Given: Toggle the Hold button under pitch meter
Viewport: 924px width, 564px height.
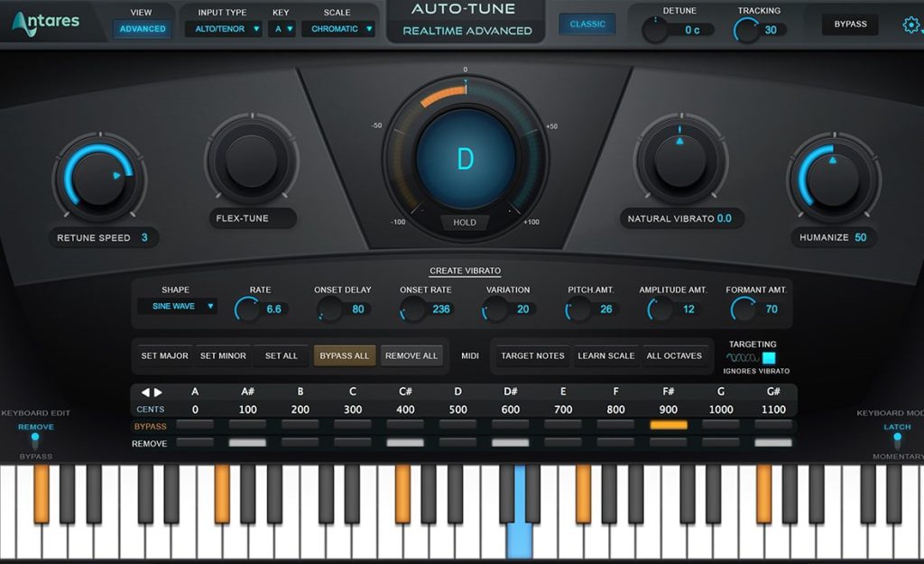Looking at the screenshot, I should click(465, 222).
